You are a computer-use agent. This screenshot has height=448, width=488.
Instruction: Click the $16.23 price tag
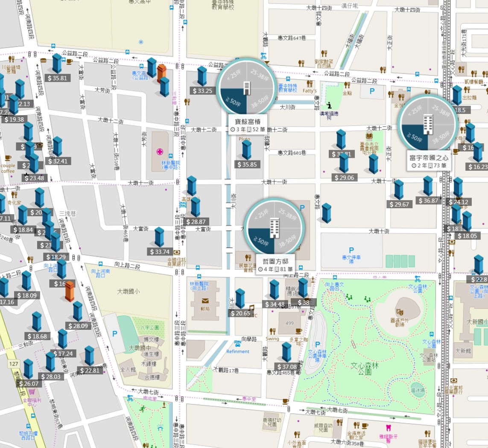coord(477,167)
